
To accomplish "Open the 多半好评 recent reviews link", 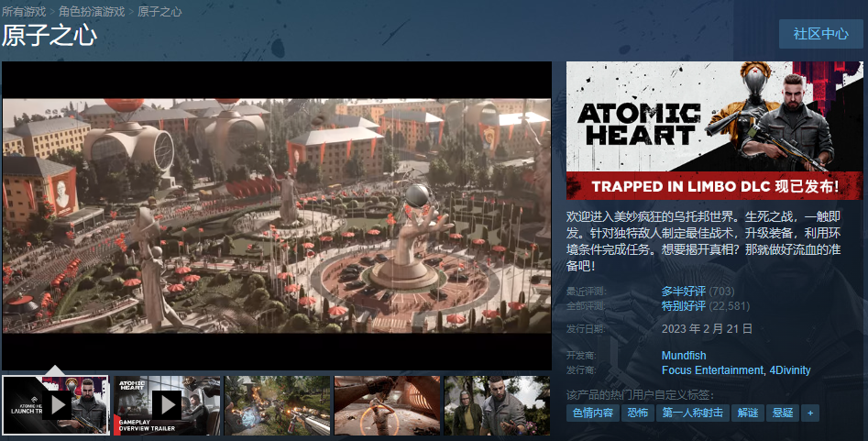I will (x=683, y=291).
